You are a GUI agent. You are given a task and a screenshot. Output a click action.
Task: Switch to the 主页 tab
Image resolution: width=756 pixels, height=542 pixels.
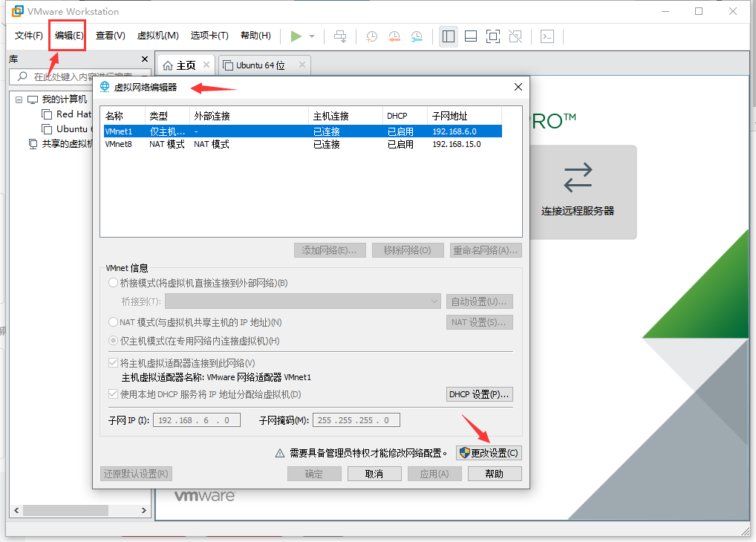(x=186, y=65)
